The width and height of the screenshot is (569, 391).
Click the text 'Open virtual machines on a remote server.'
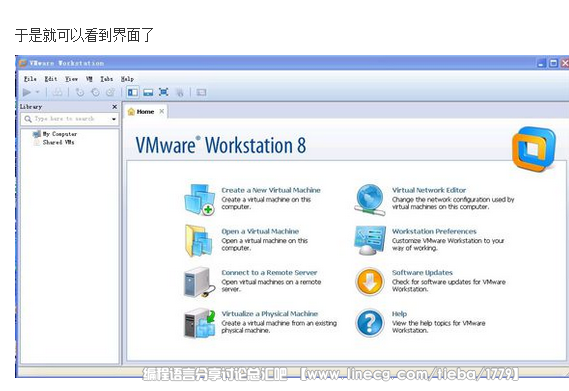point(271,286)
